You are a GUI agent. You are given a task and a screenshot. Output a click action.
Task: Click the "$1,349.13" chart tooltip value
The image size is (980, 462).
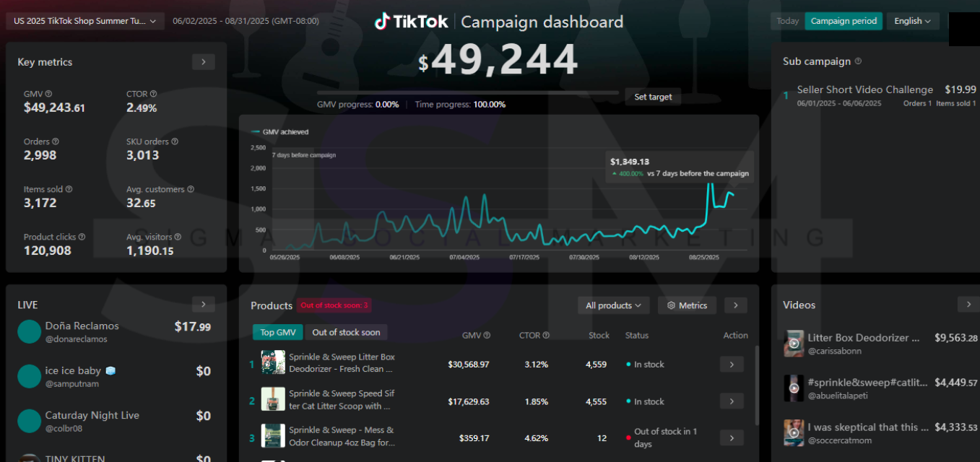(x=630, y=162)
